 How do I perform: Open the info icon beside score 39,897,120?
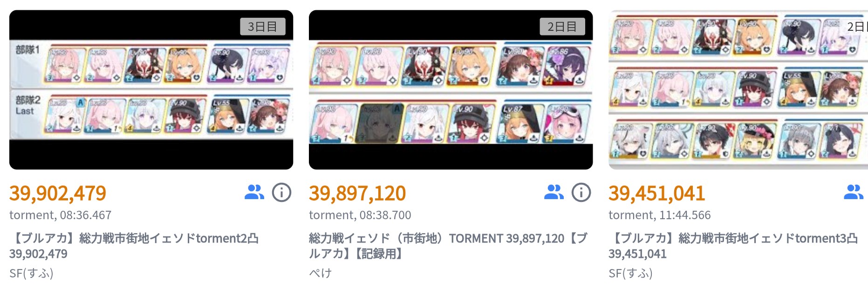click(581, 192)
